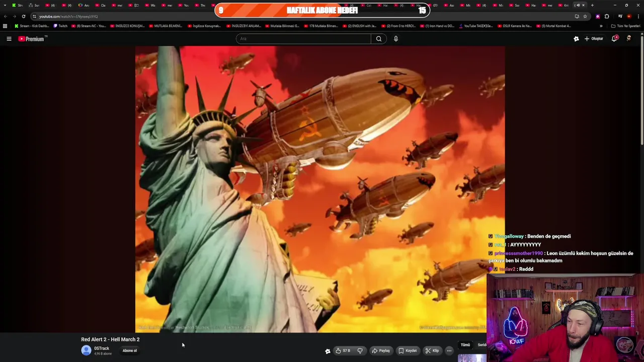Open MUTLAKA BİLMENİ... bookmark
Screen dimensions: 644x362
coord(165,26)
